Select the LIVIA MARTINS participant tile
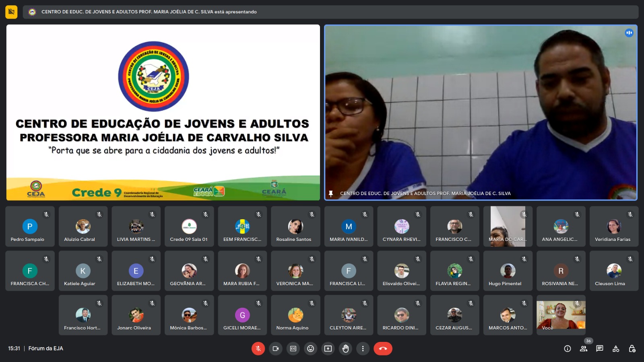 point(136,226)
